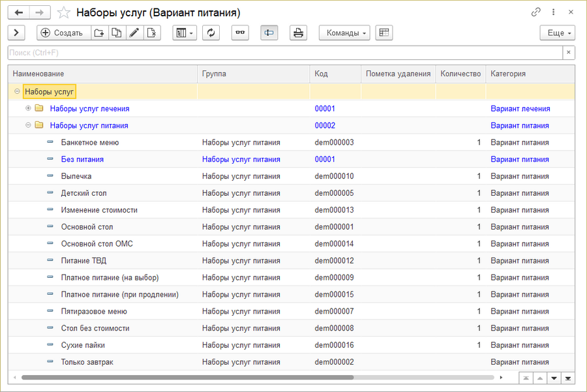Click the copy item icon

click(117, 33)
